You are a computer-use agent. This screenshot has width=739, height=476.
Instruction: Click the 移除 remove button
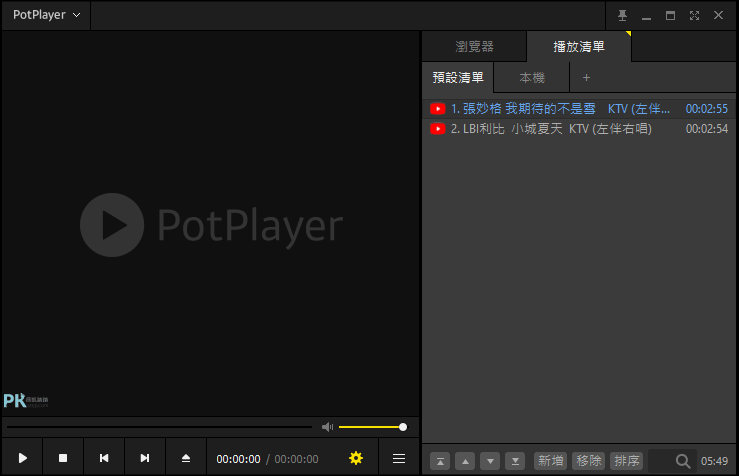point(589,460)
